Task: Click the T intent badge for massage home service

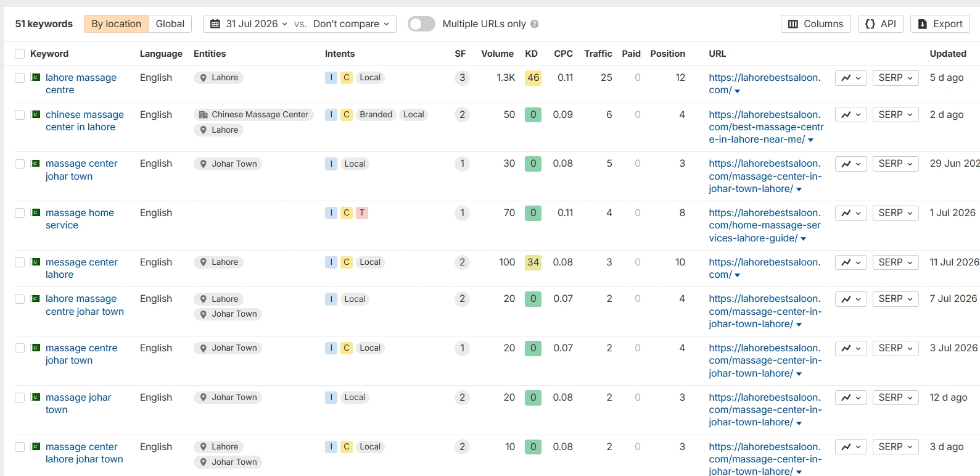Action: (362, 213)
